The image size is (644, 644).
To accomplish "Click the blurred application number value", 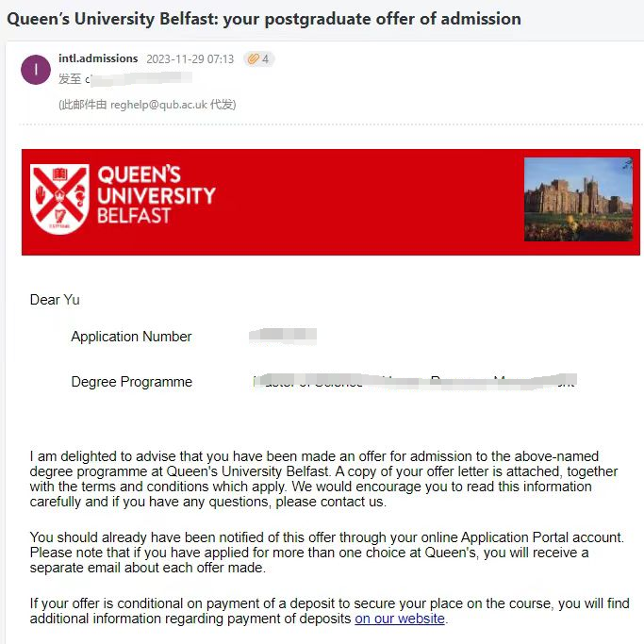I will coord(283,336).
